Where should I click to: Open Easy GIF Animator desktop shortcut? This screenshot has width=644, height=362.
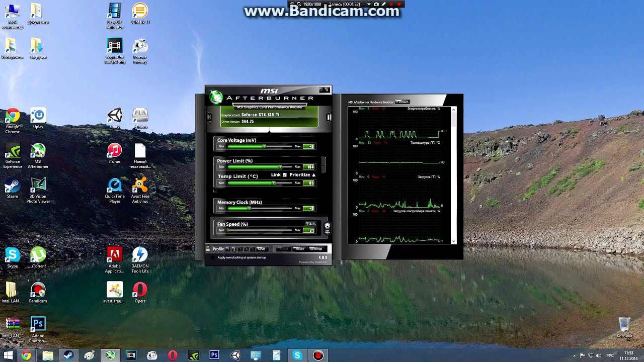115,16
